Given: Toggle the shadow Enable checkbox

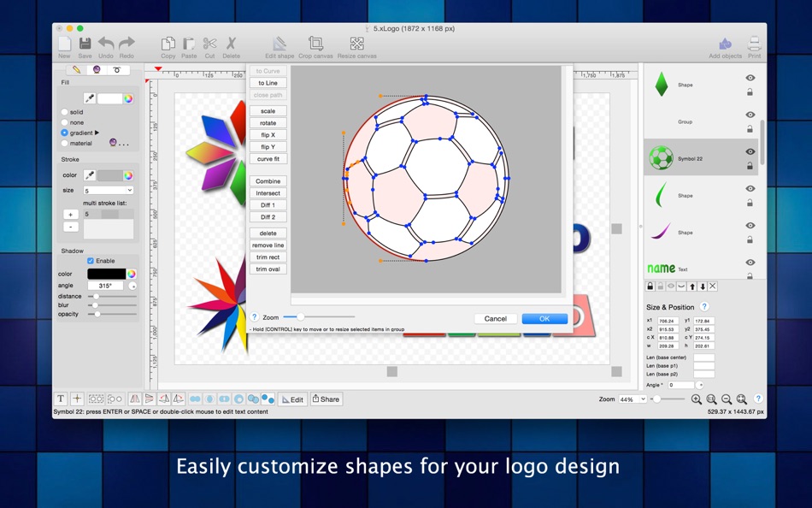Looking at the screenshot, I should [x=91, y=261].
